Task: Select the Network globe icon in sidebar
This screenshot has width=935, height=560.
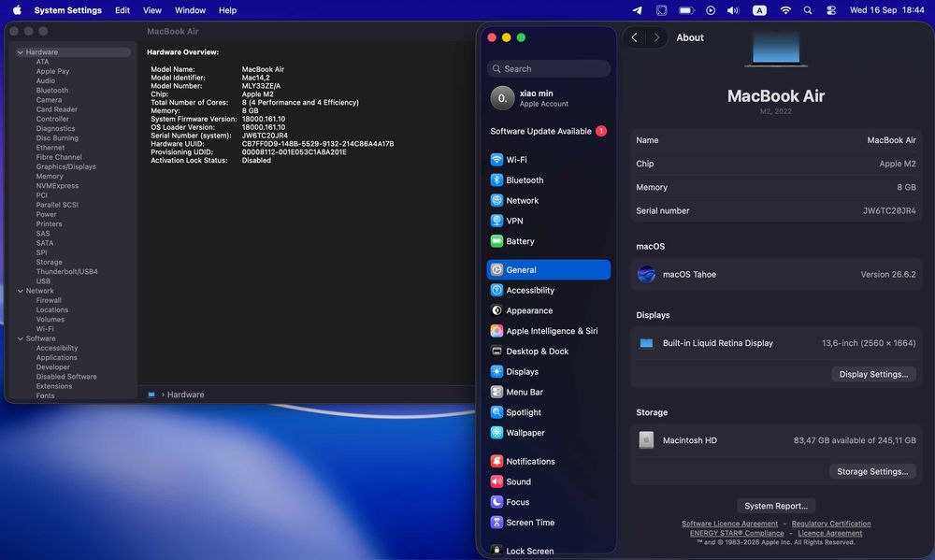Action: pos(496,200)
